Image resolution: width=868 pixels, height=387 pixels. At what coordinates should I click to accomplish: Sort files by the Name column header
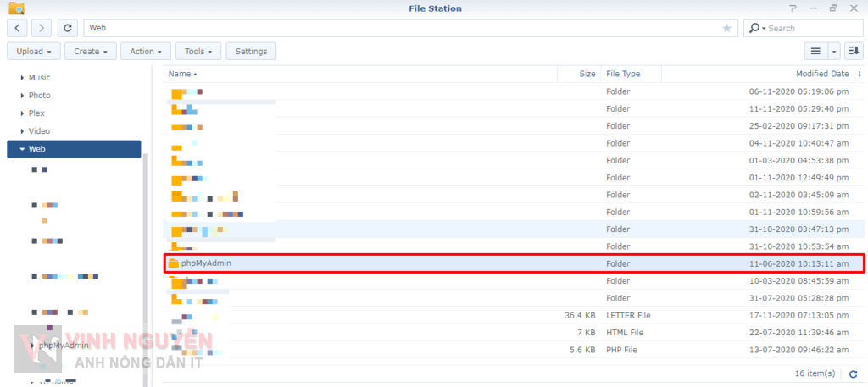tap(180, 74)
